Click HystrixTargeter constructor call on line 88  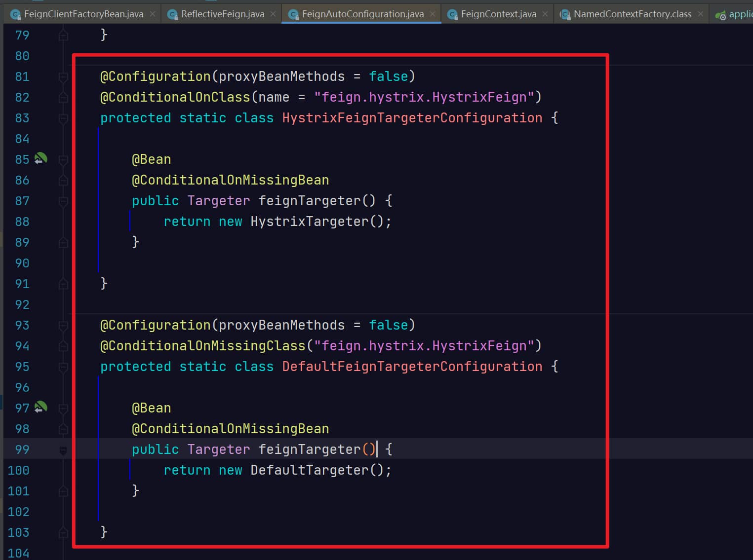pyautogui.click(x=310, y=222)
